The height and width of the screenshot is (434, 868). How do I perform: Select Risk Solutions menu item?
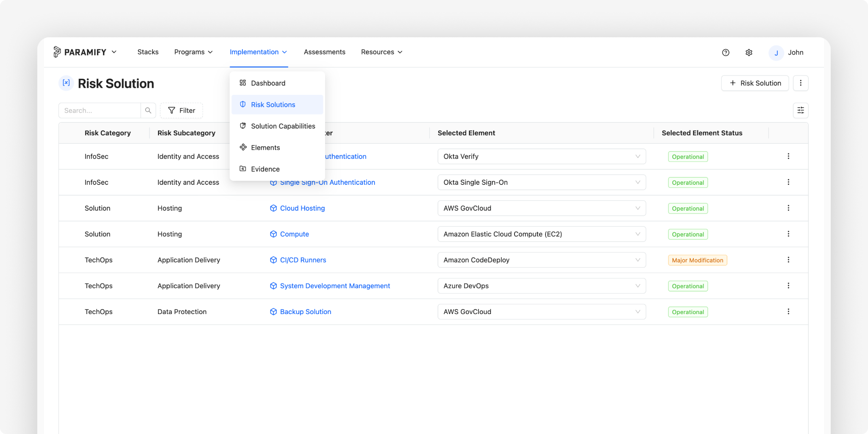(277, 105)
